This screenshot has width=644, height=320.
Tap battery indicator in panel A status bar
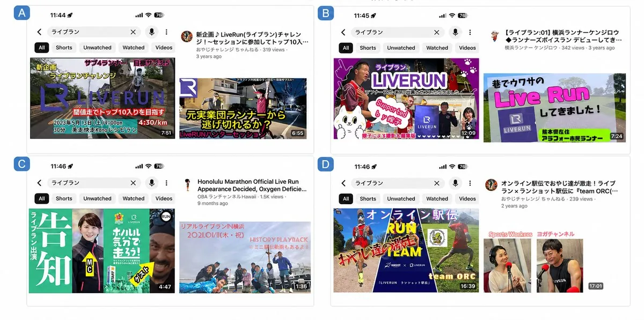pos(159,16)
